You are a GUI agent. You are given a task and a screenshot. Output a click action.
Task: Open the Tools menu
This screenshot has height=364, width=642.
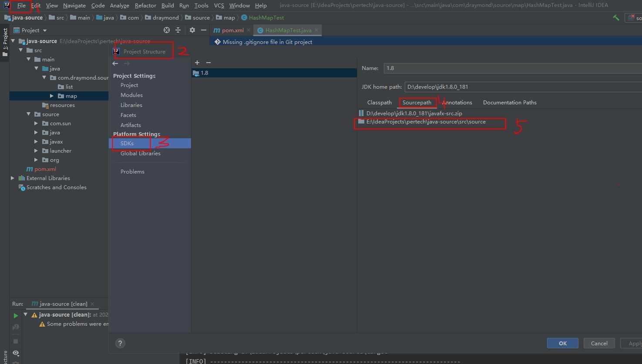coord(201,6)
